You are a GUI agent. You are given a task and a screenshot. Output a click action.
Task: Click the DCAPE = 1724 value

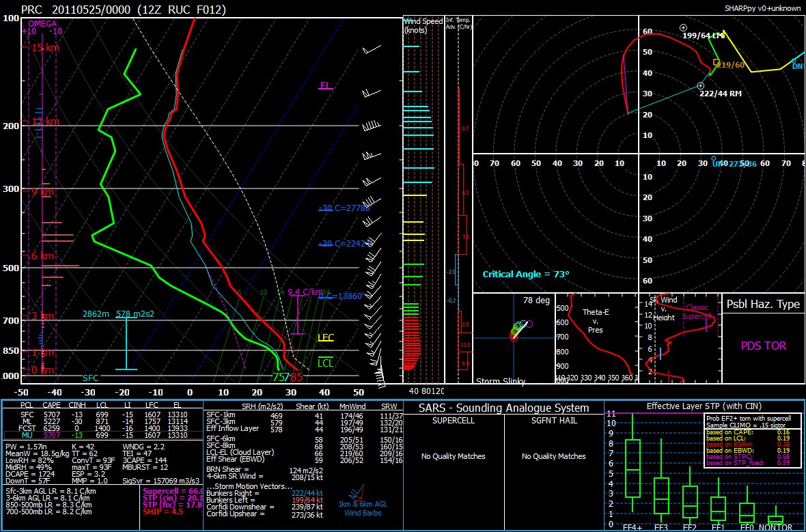(x=29, y=473)
